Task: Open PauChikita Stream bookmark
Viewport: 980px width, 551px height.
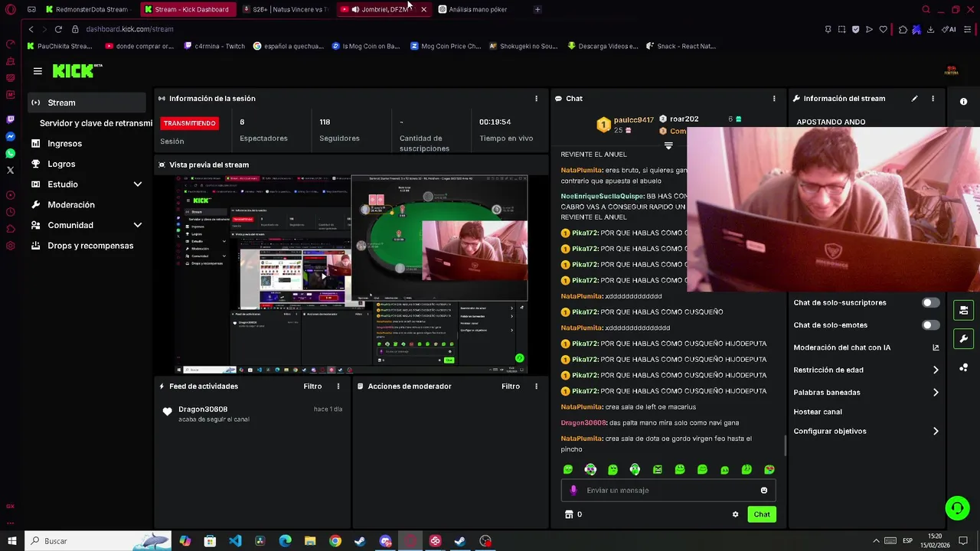Action: 60,46
